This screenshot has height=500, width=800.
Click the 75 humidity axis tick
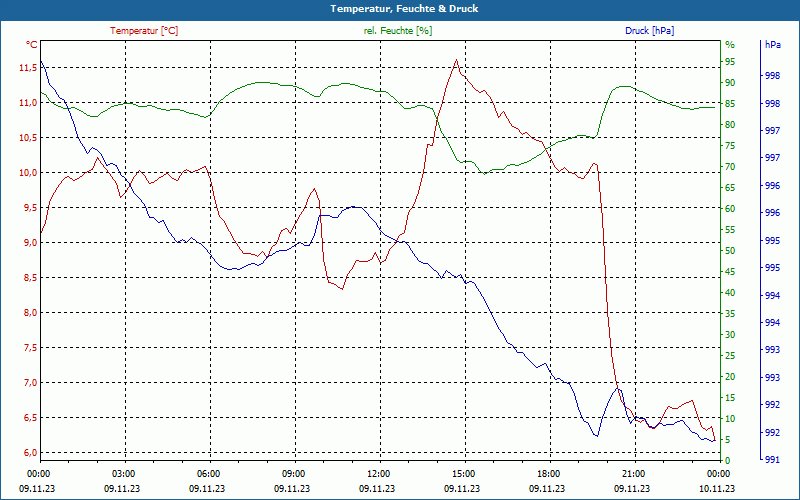[x=730, y=146]
